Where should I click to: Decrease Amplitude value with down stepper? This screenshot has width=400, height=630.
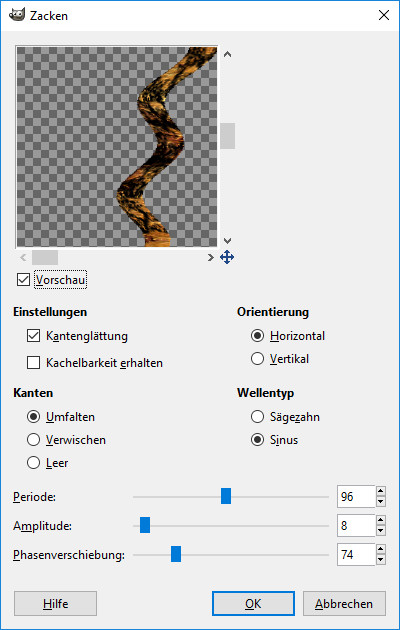(381, 530)
